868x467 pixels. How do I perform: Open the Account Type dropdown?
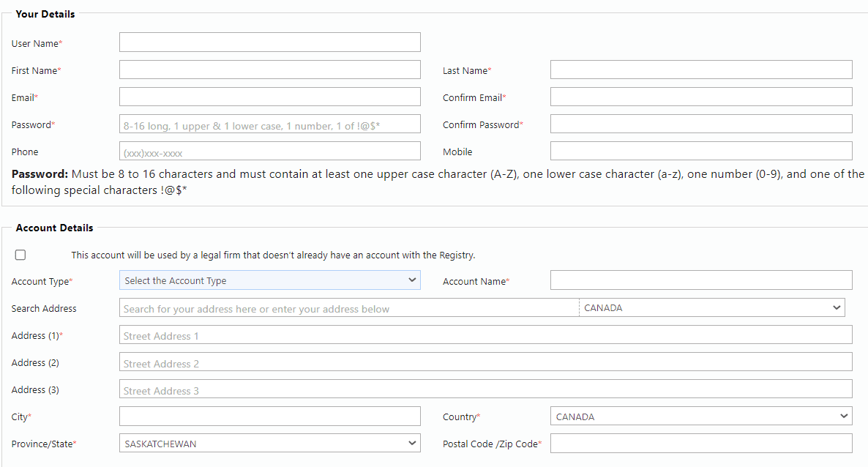tap(269, 280)
